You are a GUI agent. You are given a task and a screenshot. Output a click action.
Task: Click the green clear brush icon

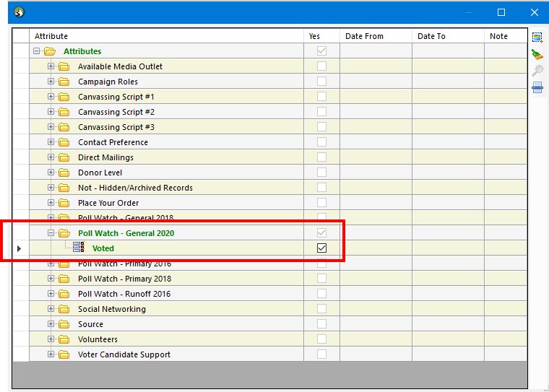tap(537, 54)
